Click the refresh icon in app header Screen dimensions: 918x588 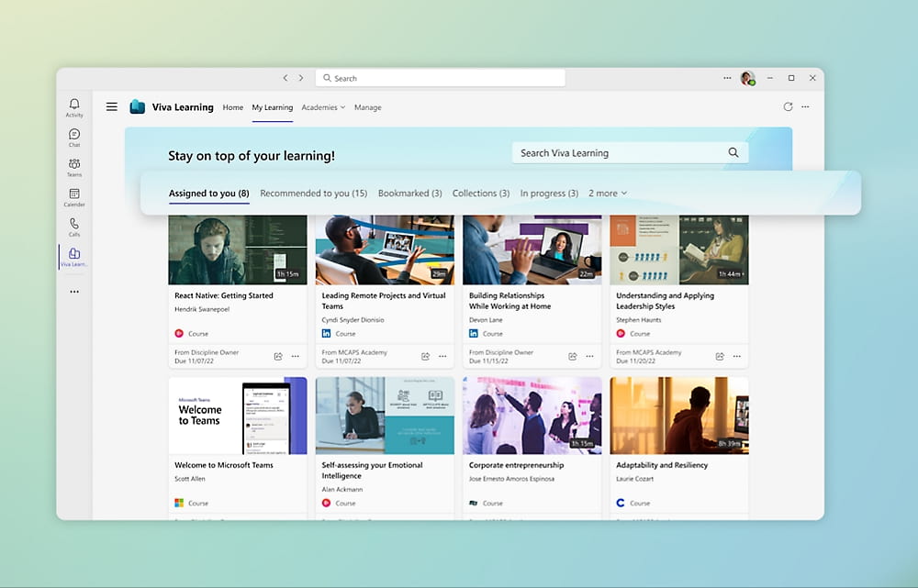(x=788, y=107)
